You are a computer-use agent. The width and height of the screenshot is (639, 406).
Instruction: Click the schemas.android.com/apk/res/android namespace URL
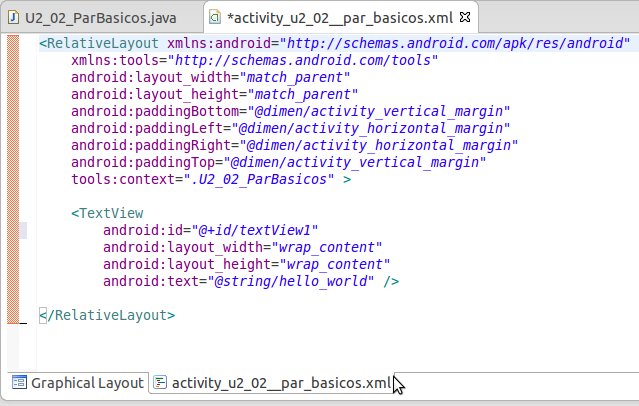click(x=455, y=43)
